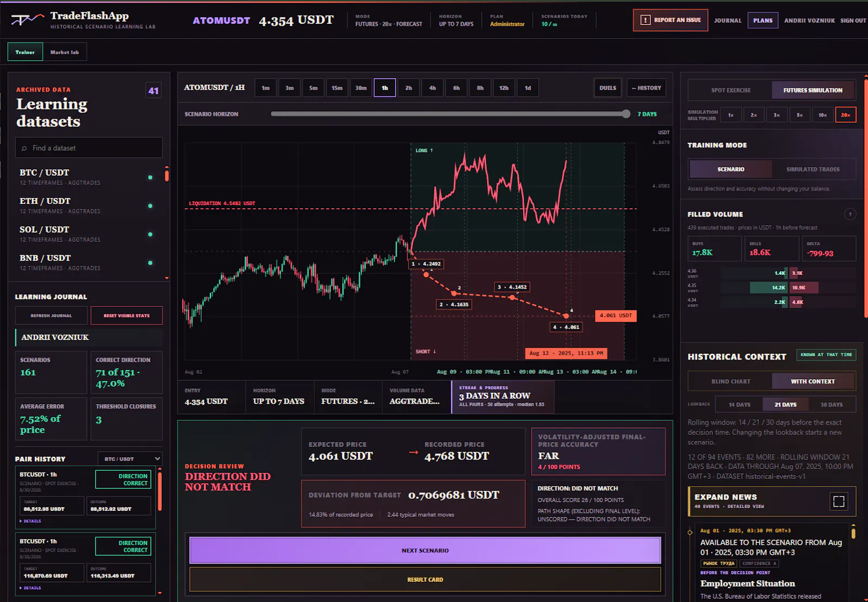Click the scenario horizon slider handle
Image resolution: width=868 pixels, height=602 pixels.
(x=626, y=114)
